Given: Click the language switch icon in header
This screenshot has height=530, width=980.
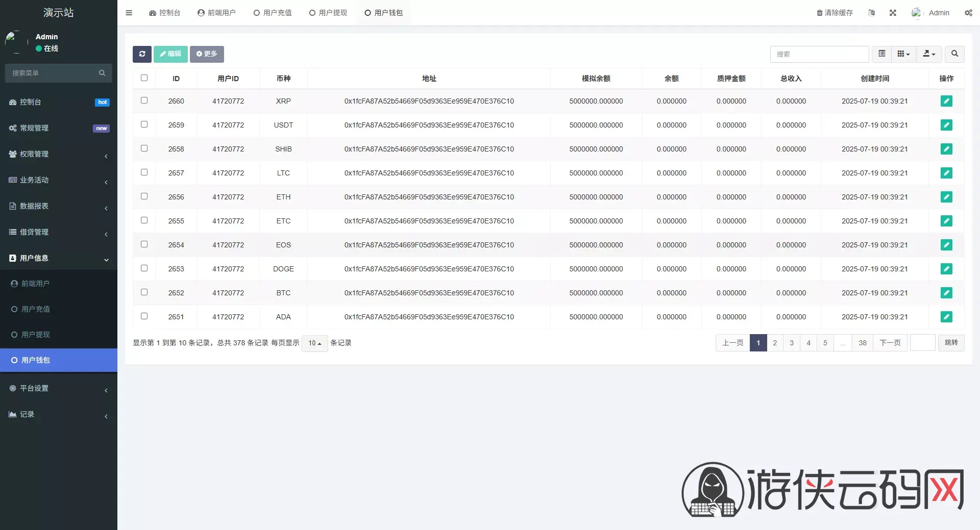Looking at the screenshot, I should tap(872, 13).
